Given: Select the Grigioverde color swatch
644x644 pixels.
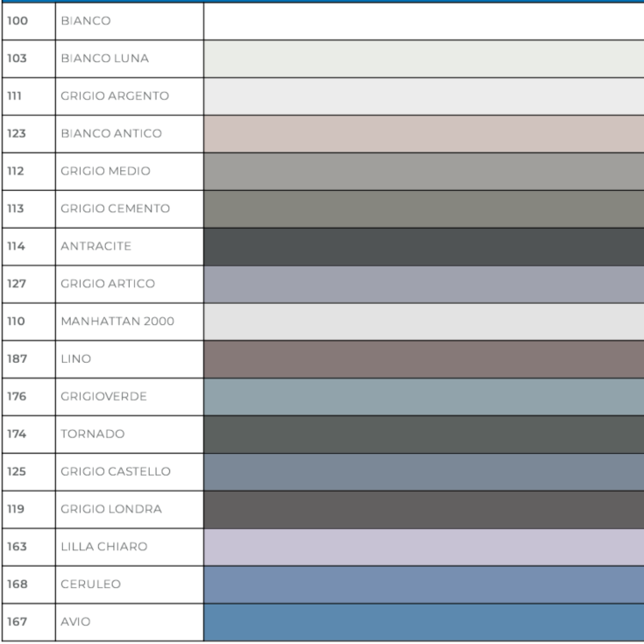Looking at the screenshot, I should point(423,397).
